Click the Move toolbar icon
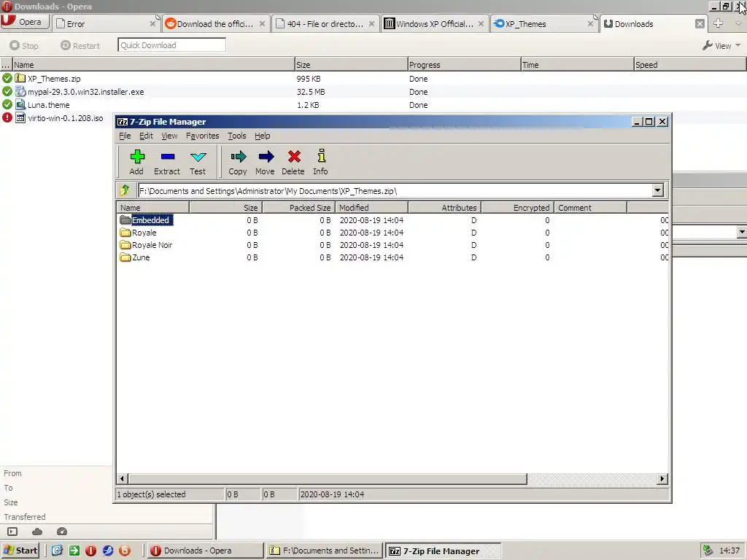 click(265, 163)
